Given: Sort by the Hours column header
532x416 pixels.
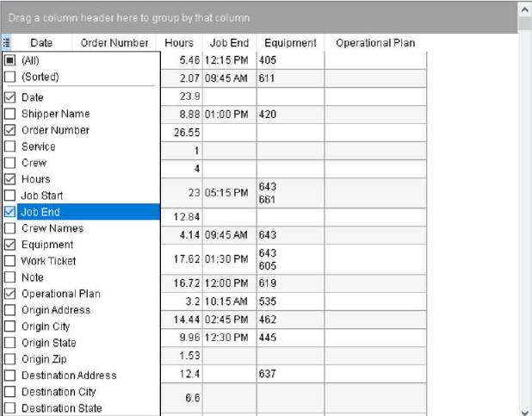Looking at the screenshot, I should point(179,43).
